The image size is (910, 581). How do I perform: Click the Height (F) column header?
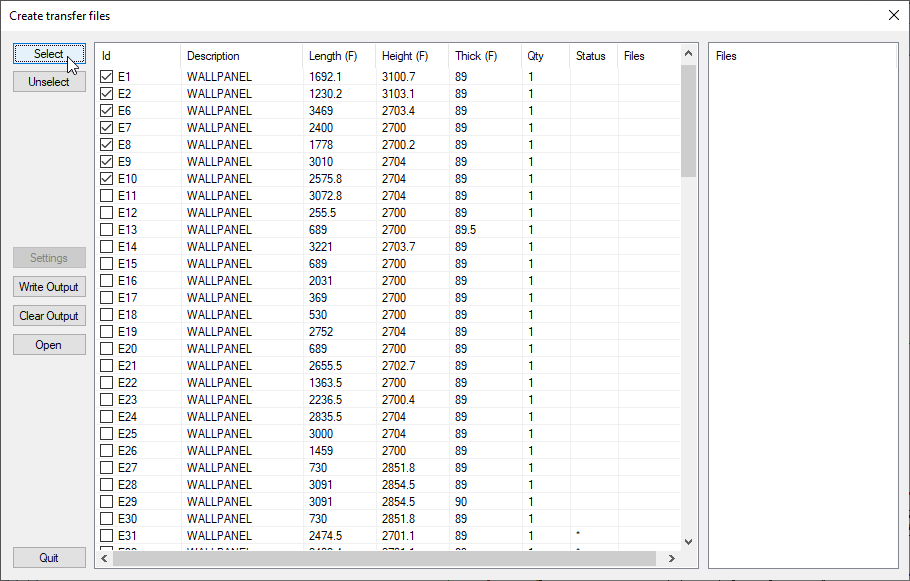coord(411,56)
